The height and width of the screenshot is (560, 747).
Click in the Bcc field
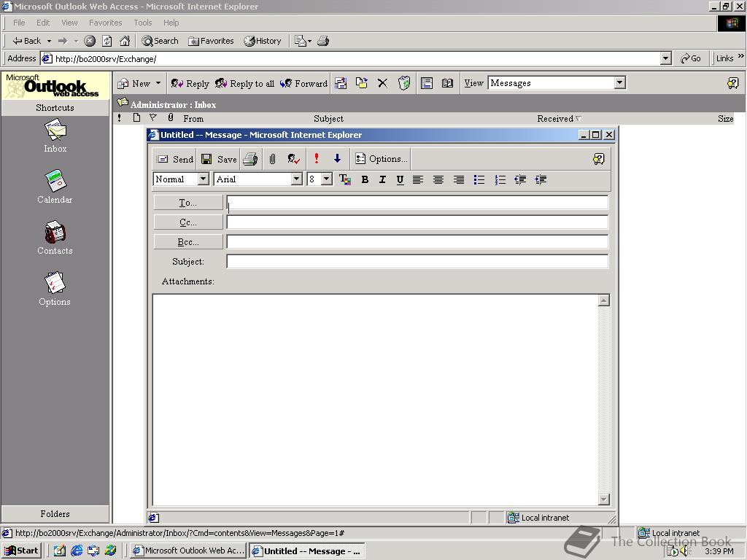tap(417, 242)
